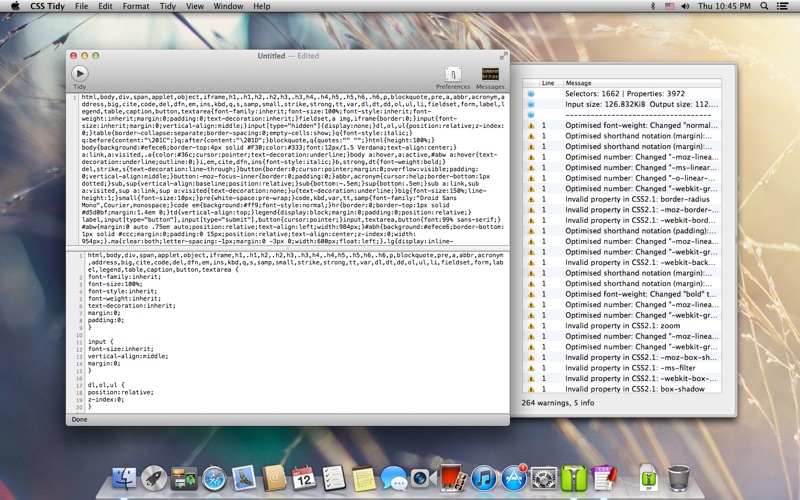
Task: Open Reminders from the Dock
Action: pyautogui.click(x=334, y=479)
